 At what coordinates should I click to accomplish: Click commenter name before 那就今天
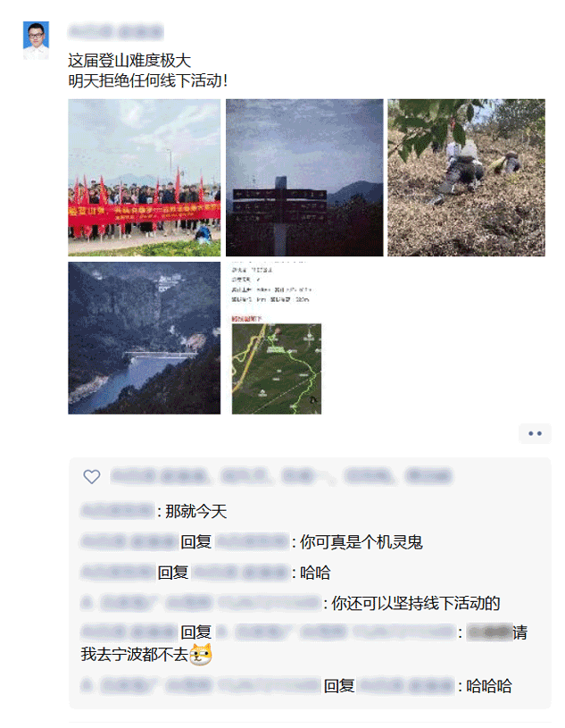pyautogui.click(x=117, y=512)
